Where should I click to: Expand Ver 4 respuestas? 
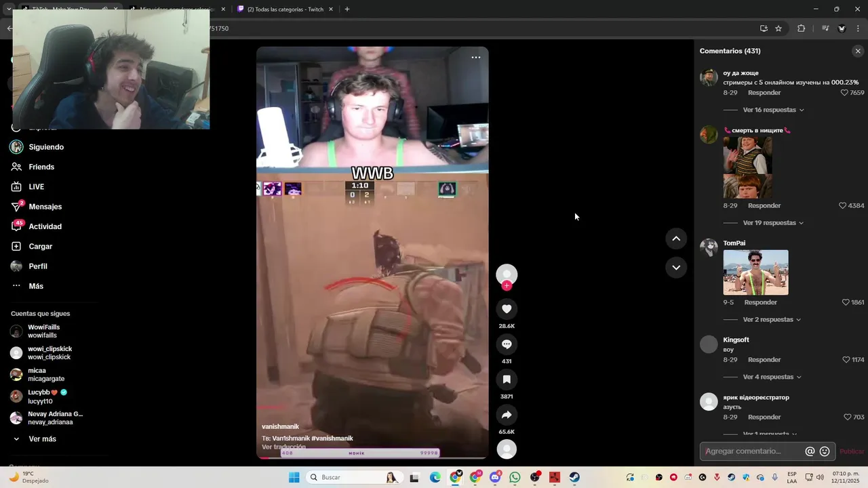[x=772, y=378]
